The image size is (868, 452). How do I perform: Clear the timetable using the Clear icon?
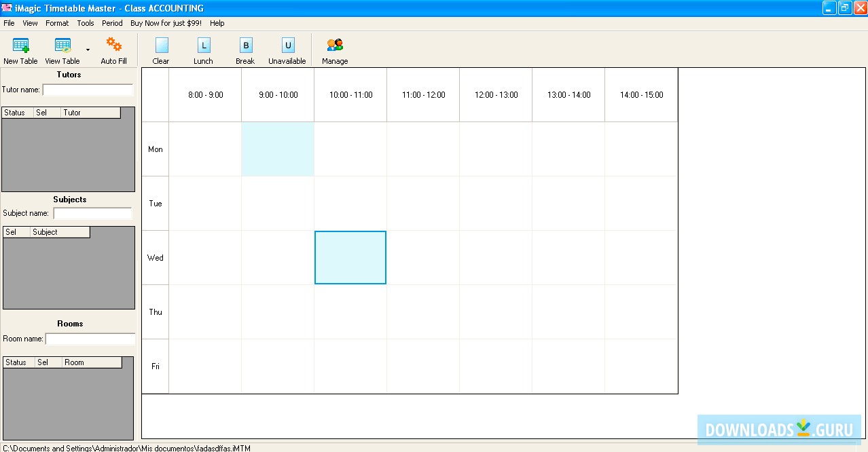coord(161,46)
